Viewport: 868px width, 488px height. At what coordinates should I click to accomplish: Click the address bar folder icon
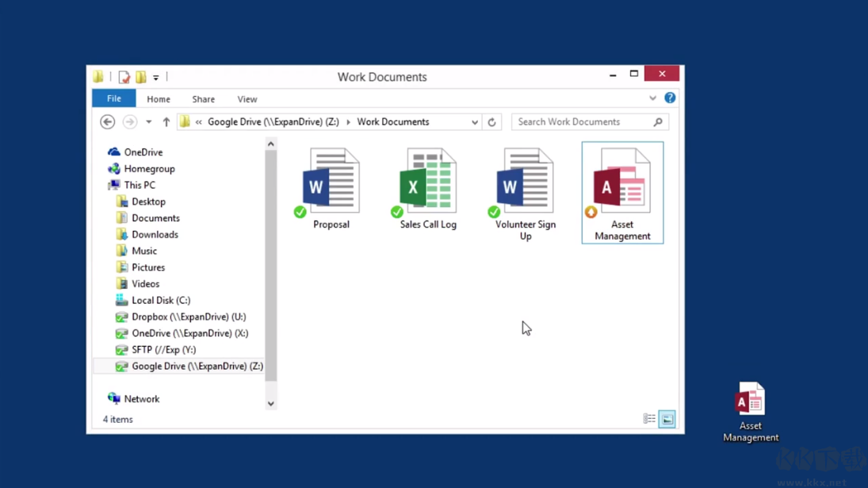185,122
